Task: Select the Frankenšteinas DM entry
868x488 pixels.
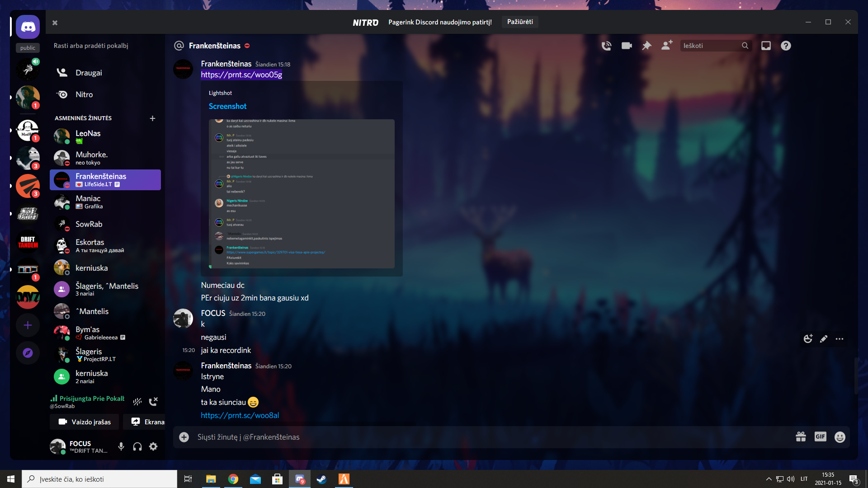Action: pos(105,180)
